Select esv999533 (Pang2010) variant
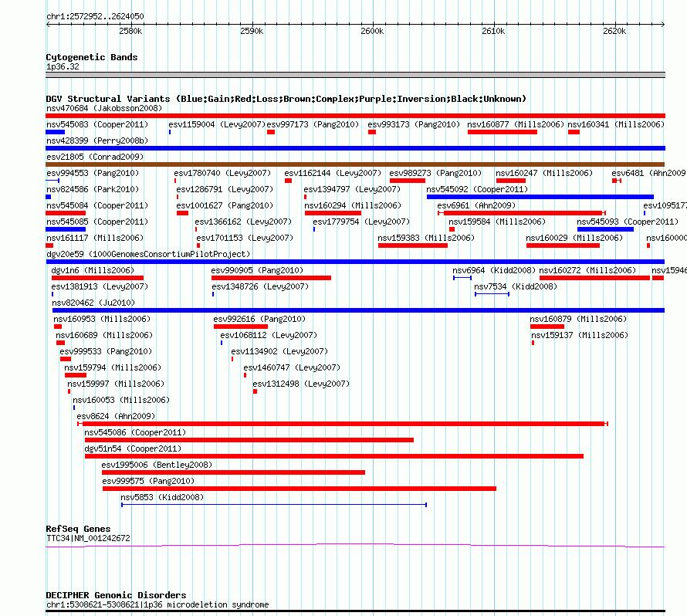687x616 pixels. pyautogui.click(x=66, y=359)
